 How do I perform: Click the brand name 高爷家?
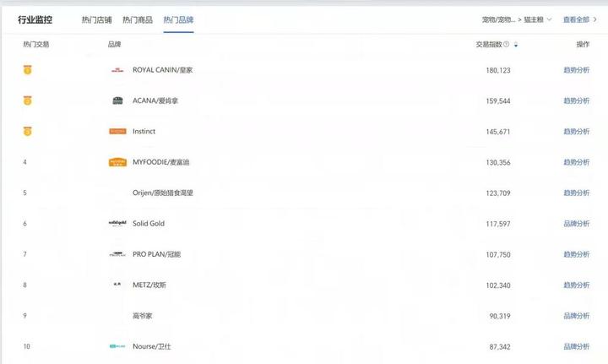(x=143, y=316)
